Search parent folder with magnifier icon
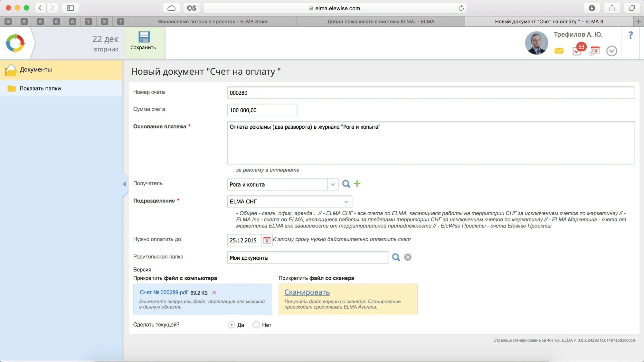 pos(396,257)
